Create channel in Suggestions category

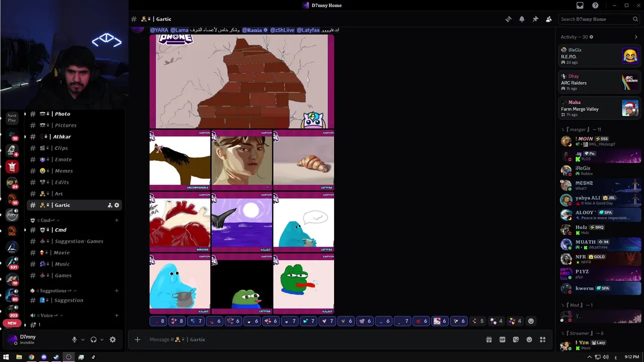pos(117,291)
